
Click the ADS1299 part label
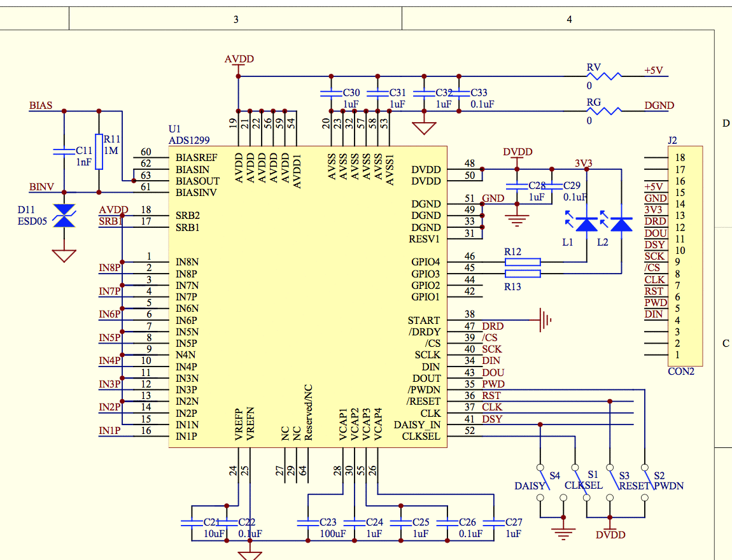pyautogui.click(x=189, y=140)
